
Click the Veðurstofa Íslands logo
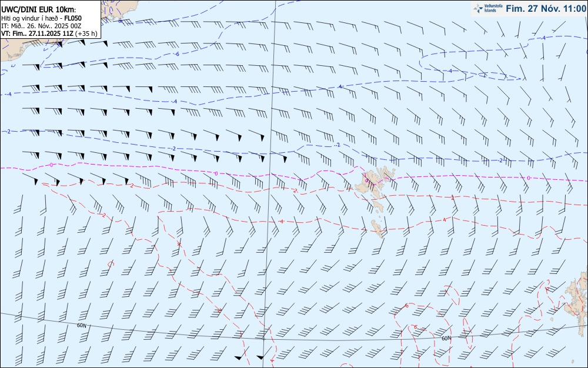tap(487, 8)
